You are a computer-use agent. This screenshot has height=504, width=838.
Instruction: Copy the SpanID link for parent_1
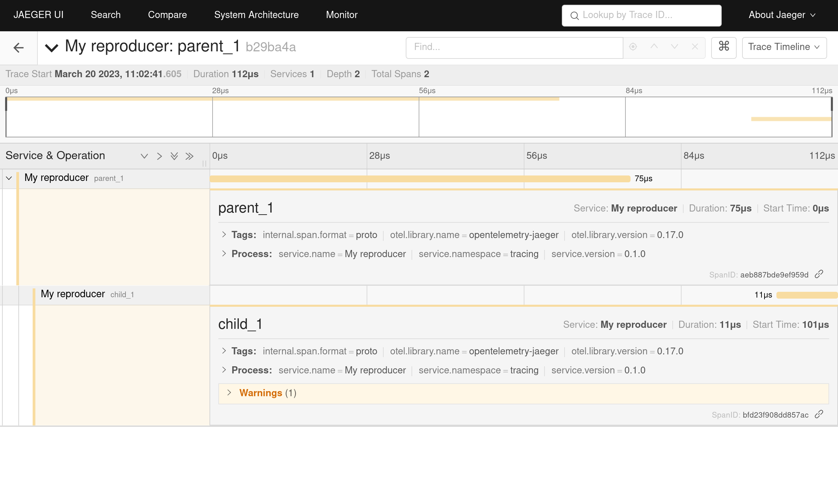[820, 274]
